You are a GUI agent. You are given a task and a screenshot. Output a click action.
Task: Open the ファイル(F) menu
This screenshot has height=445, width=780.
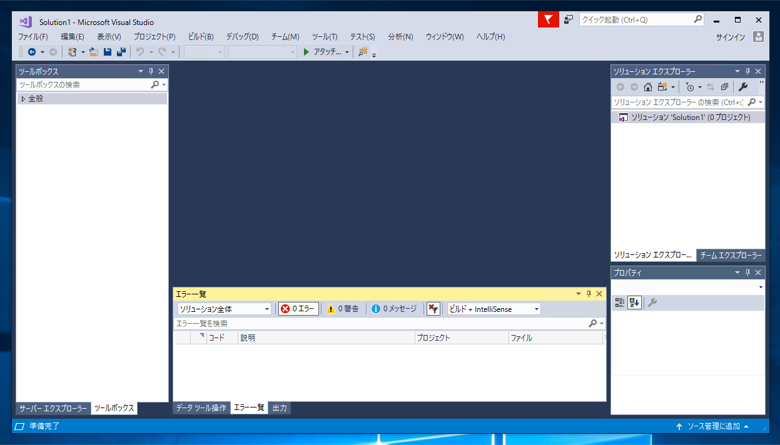33,37
